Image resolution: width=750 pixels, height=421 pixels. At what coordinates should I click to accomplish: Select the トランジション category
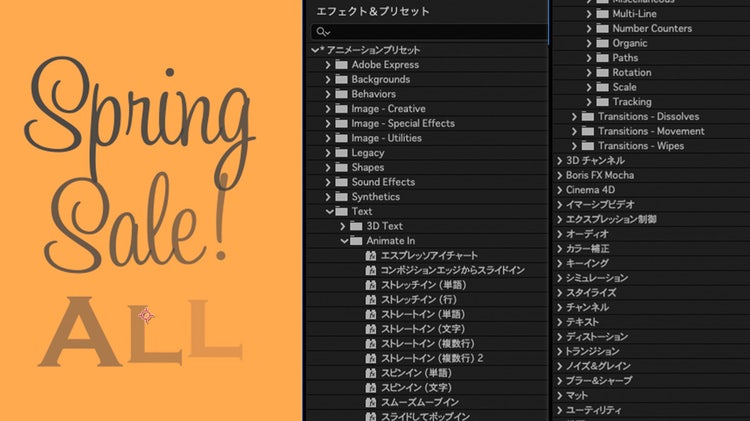coord(592,352)
